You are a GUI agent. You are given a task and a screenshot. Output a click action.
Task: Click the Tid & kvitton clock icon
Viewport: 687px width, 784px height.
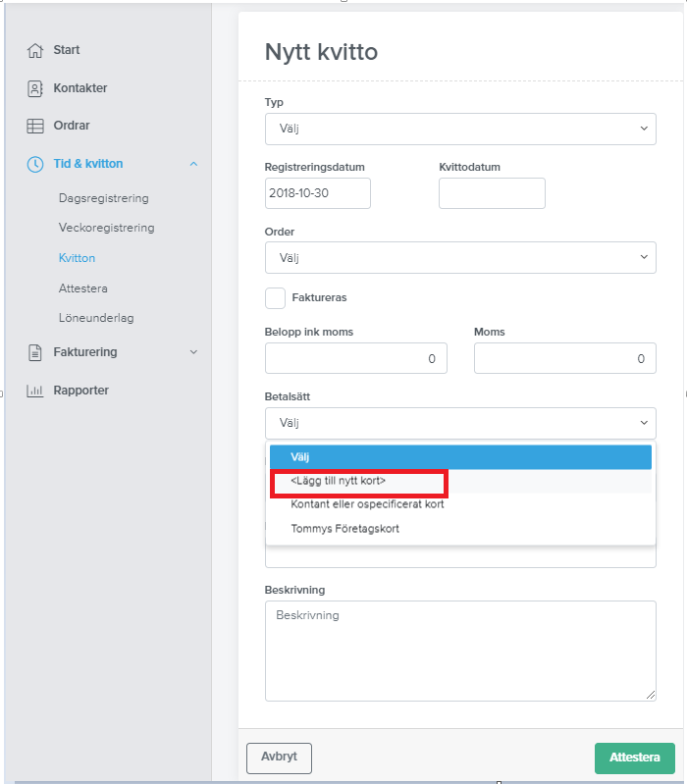pyautogui.click(x=35, y=164)
